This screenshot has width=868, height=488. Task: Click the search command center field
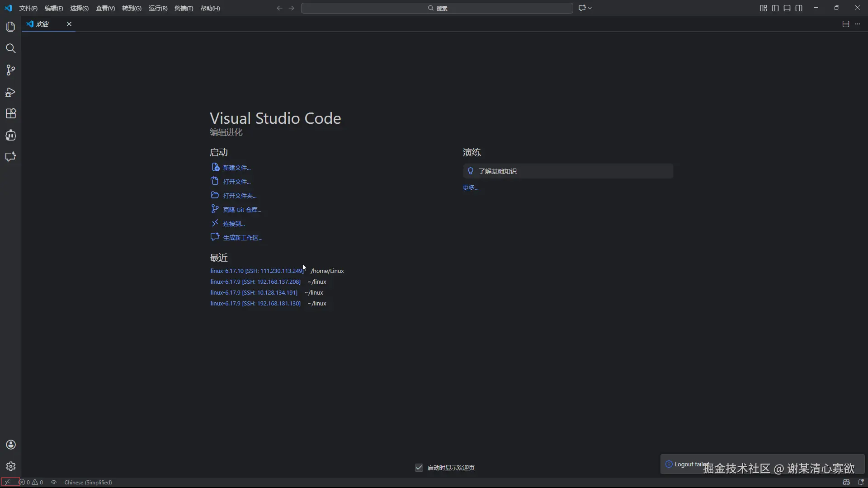click(x=437, y=8)
